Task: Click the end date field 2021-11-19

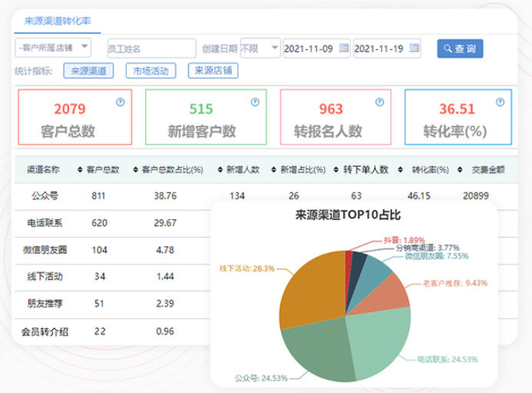Action: (387, 48)
